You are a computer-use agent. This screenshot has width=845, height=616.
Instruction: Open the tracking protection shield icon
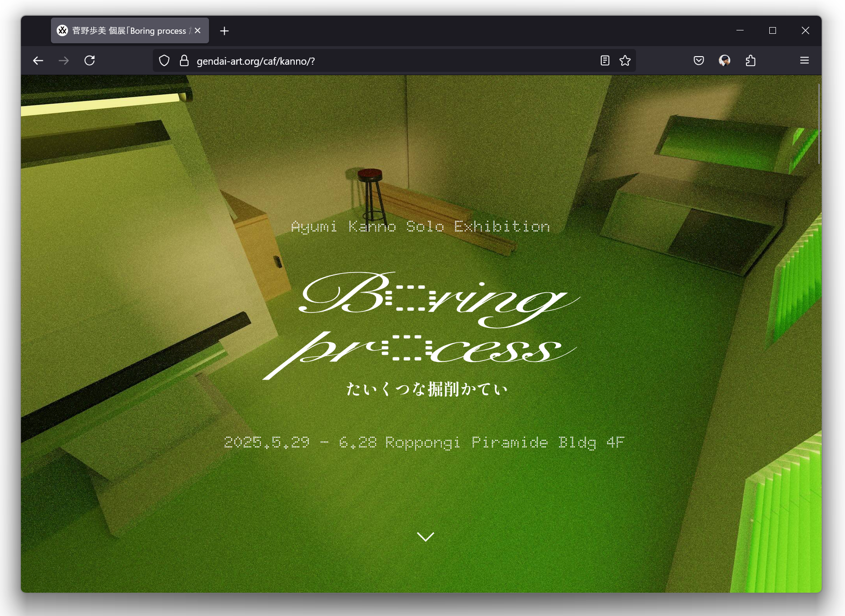pos(164,60)
